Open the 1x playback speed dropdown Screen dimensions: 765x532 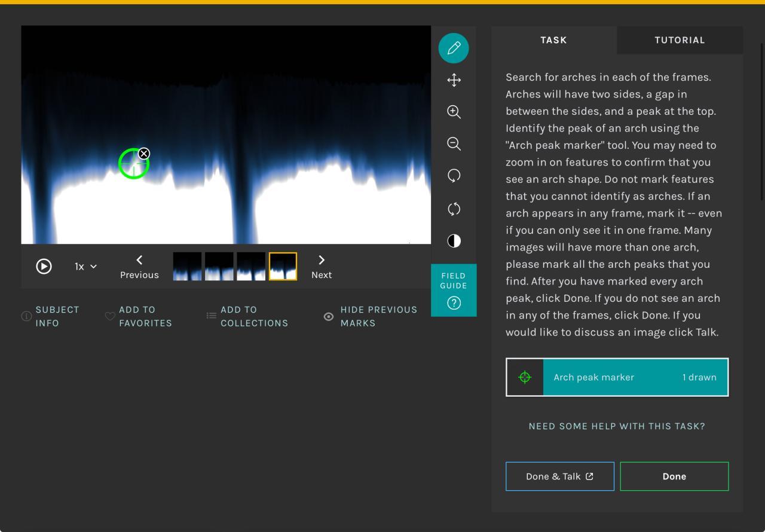(x=85, y=267)
